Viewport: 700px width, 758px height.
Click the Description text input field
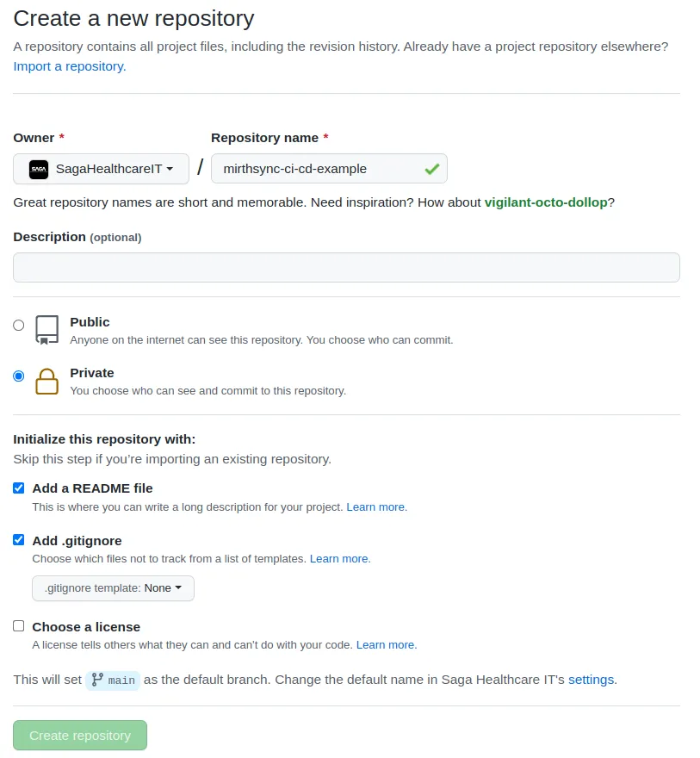pos(346,267)
